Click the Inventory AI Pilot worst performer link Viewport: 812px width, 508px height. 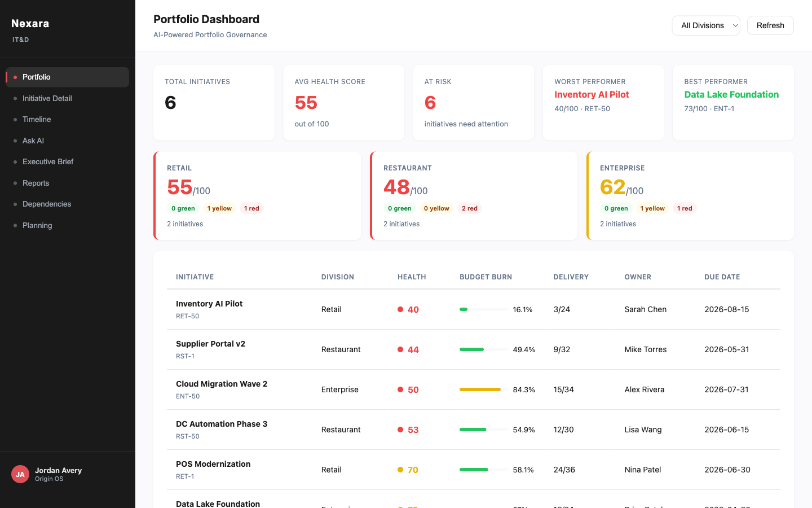pyautogui.click(x=592, y=95)
